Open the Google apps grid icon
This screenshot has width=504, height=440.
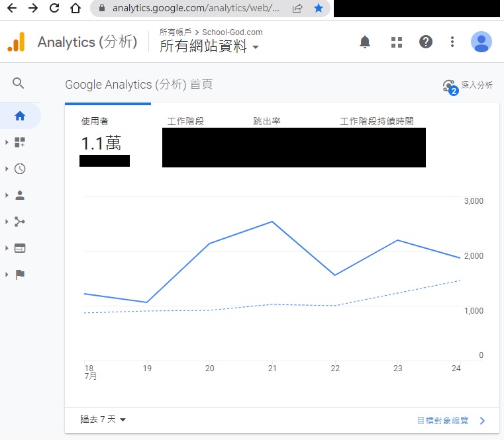click(397, 42)
